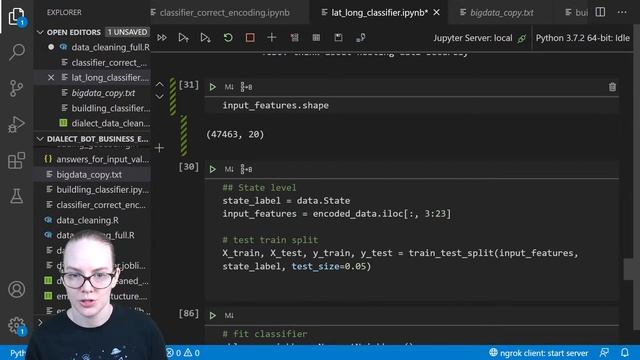Run cell 30

212,169
